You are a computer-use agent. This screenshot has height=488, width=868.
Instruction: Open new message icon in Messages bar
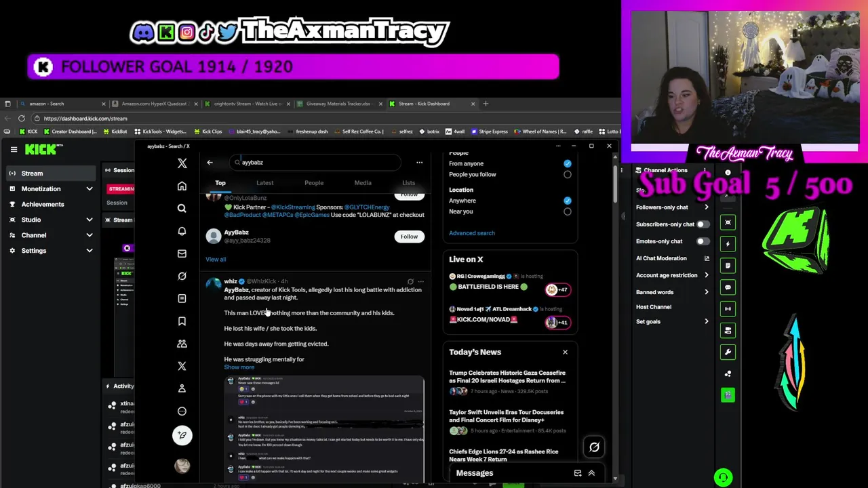pyautogui.click(x=578, y=473)
